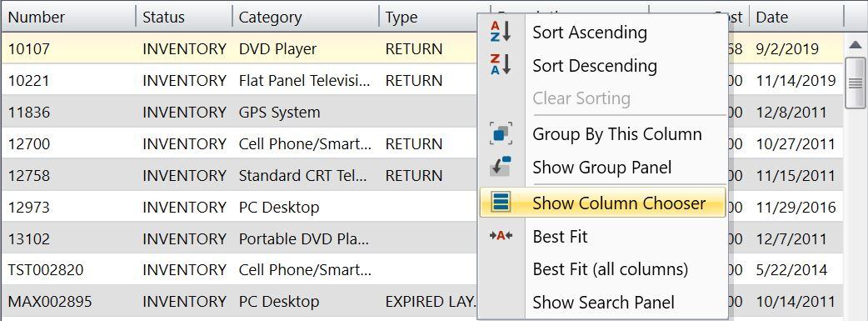Screen dimensions: 868x321
Task: Open the Show Search Panel entry
Action: tap(604, 303)
